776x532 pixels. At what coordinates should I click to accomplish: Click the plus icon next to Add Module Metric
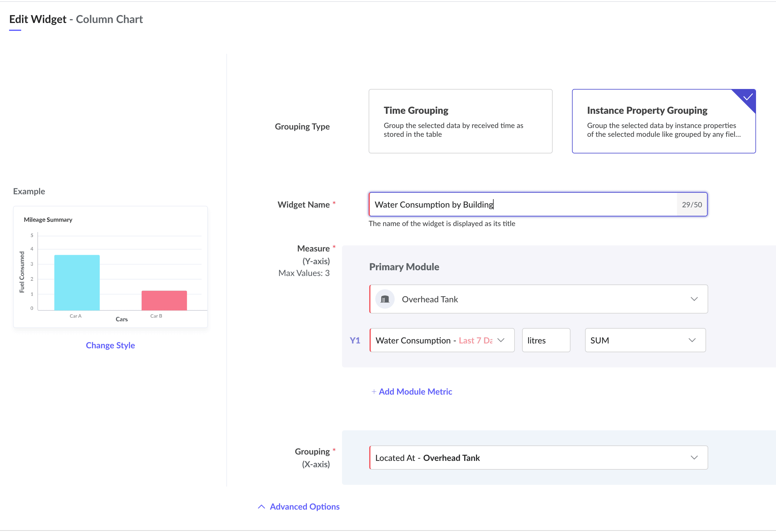coord(374,391)
